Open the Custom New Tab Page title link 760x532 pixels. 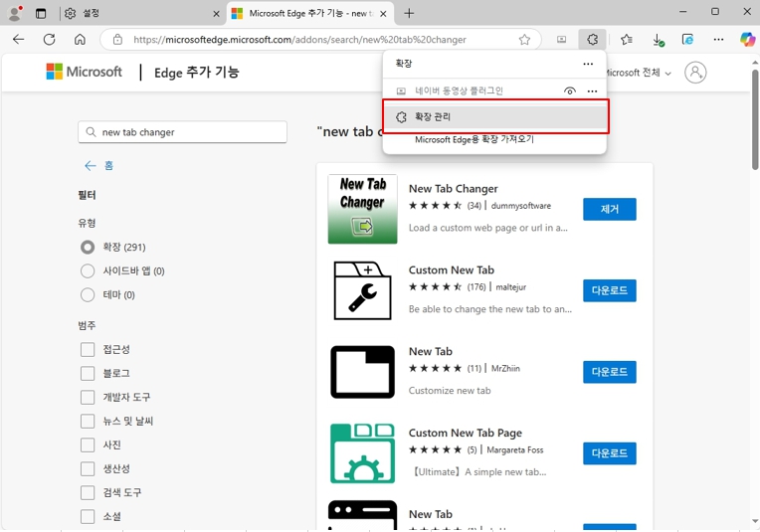point(466,433)
